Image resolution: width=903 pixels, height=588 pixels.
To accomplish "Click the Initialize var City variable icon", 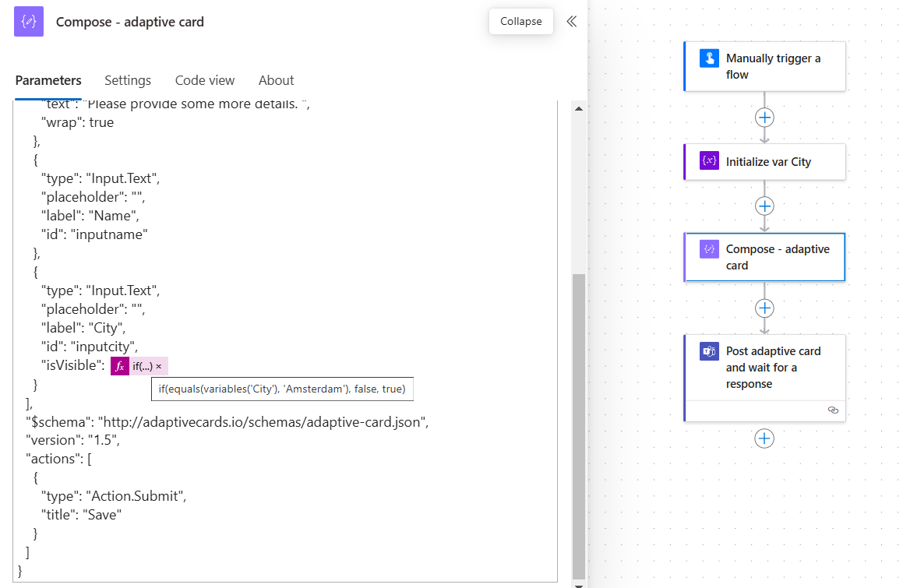I will (x=709, y=160).
